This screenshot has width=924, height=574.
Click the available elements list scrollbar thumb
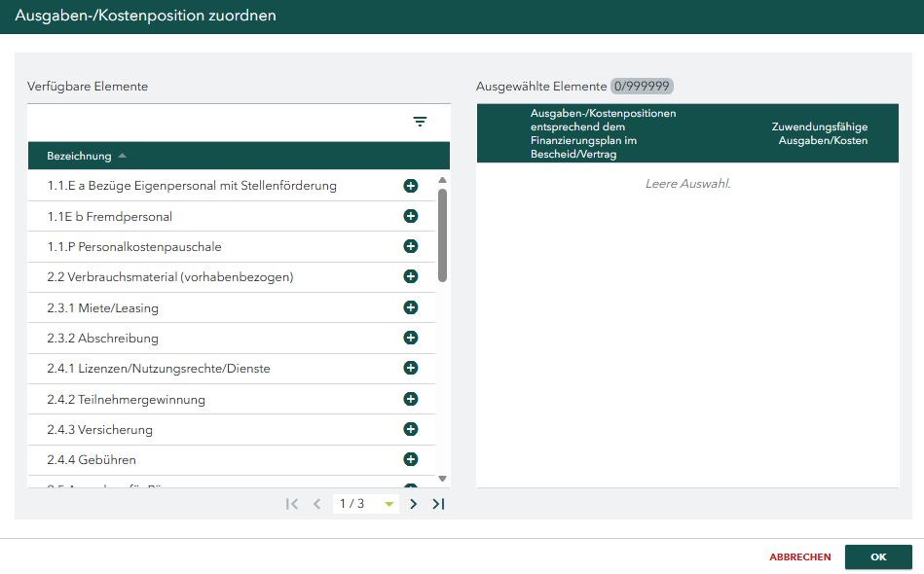click(443, 234)
